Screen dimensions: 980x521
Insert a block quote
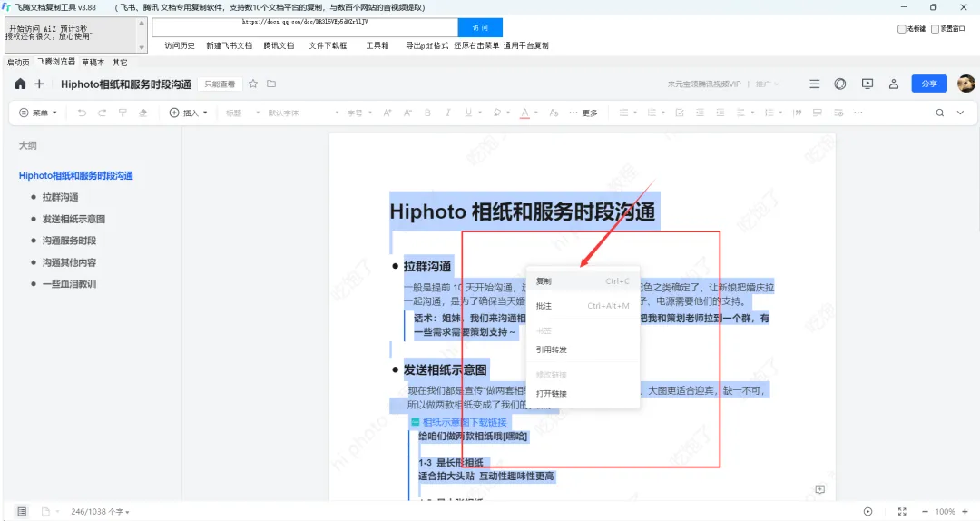[x=797, y=113]
